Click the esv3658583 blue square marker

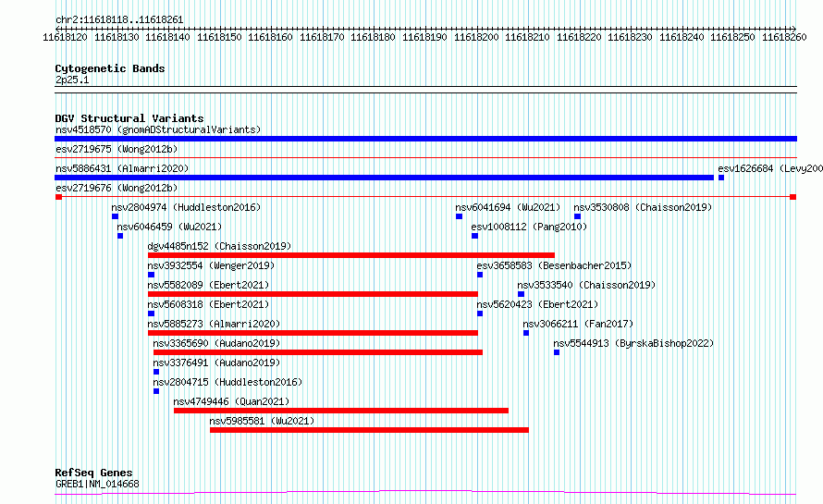pyautogui.click(x=480, y=275)
